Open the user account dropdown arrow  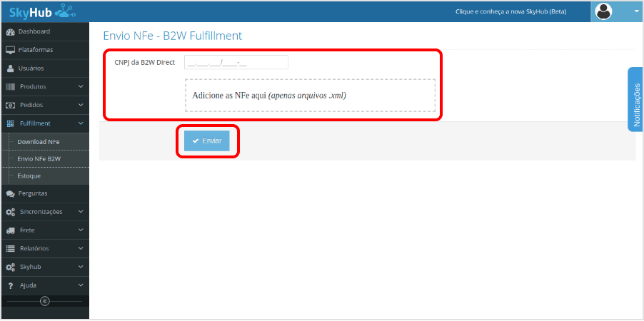click(631, 11)
